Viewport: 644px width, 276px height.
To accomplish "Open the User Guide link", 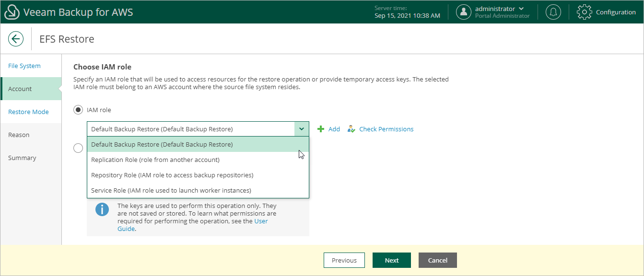I will [260, 221].
